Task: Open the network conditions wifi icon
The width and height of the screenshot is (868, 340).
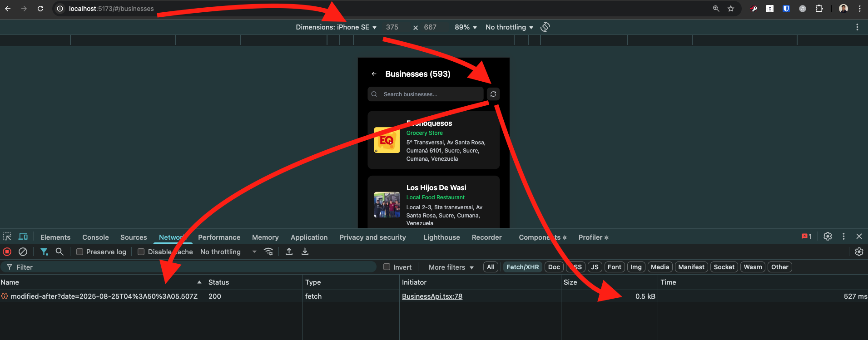Action: 268,251
